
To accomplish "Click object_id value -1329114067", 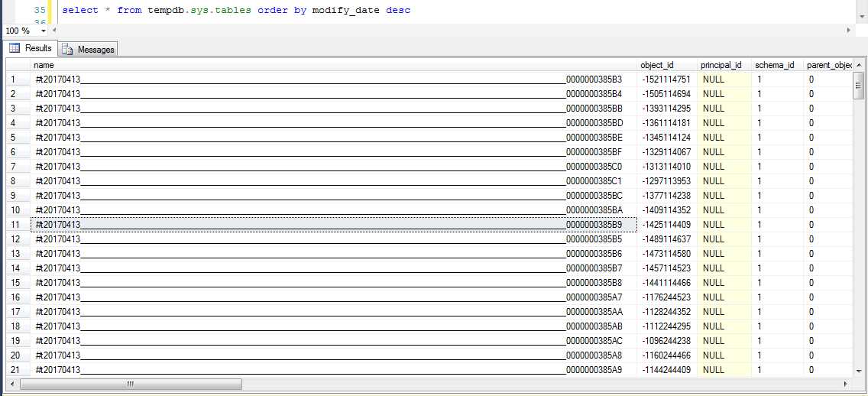I will coord(667,152).
